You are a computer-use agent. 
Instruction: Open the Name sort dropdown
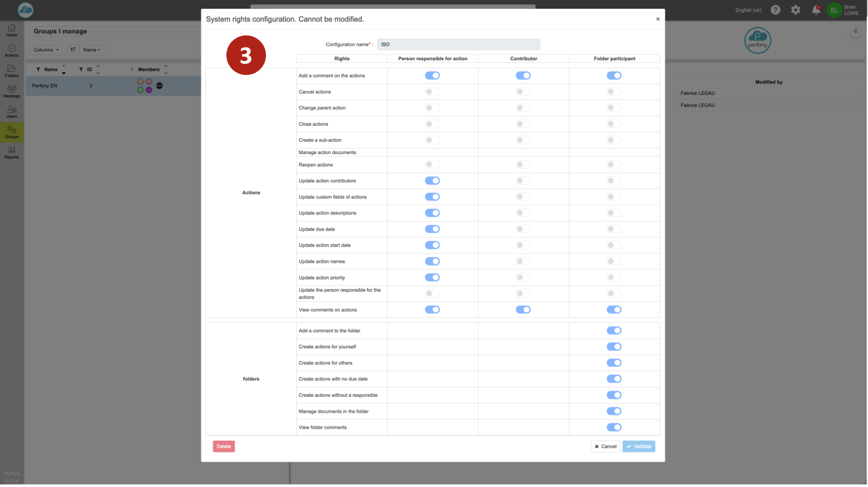(92, 50)
